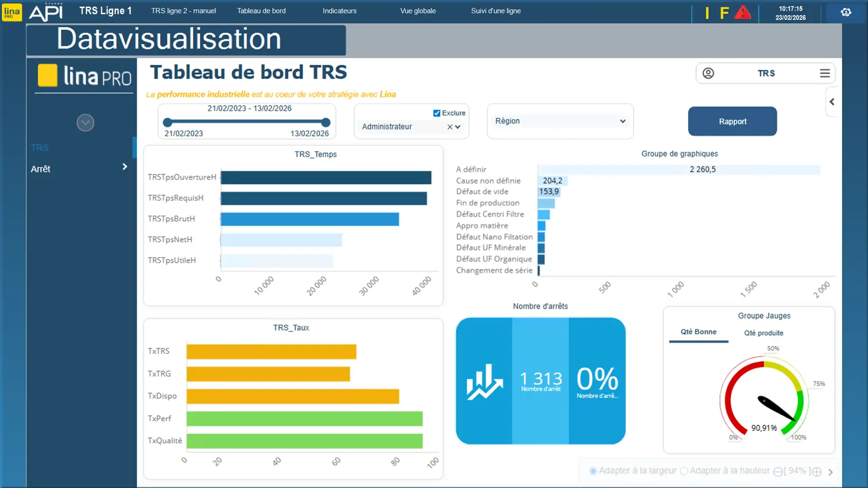Open Vue globale page link
This screenshot has width=868, height=488.
pos(417,11)
